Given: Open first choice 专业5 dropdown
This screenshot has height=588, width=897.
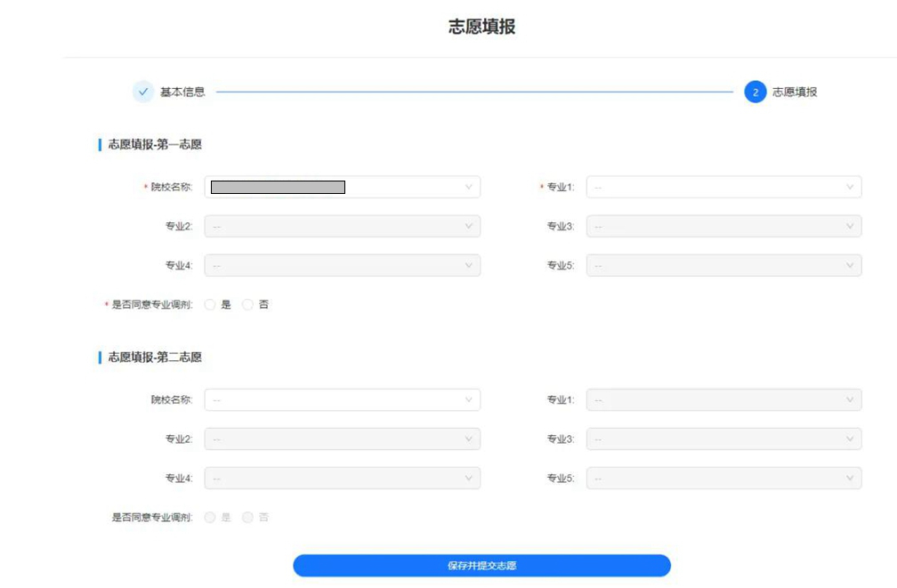Looking at the screenshot, I should pos(723,265).
